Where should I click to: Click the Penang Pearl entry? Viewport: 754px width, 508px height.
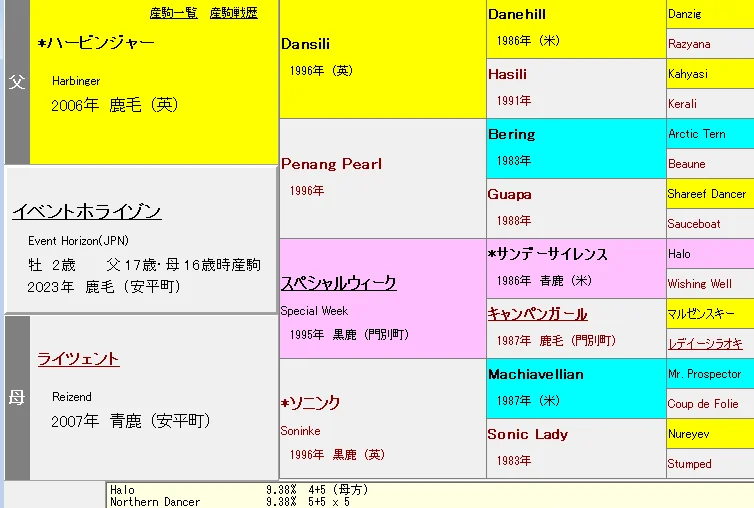coord(331,164)
